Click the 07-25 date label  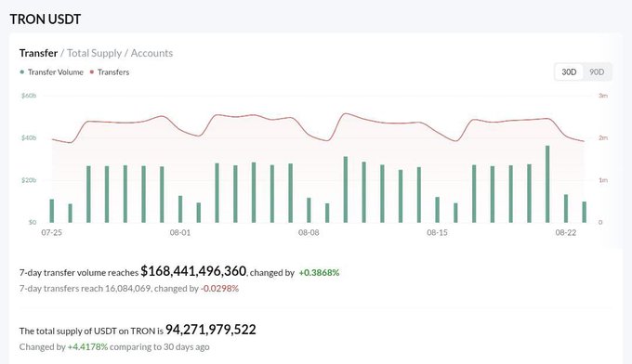[x=52, y=232]
